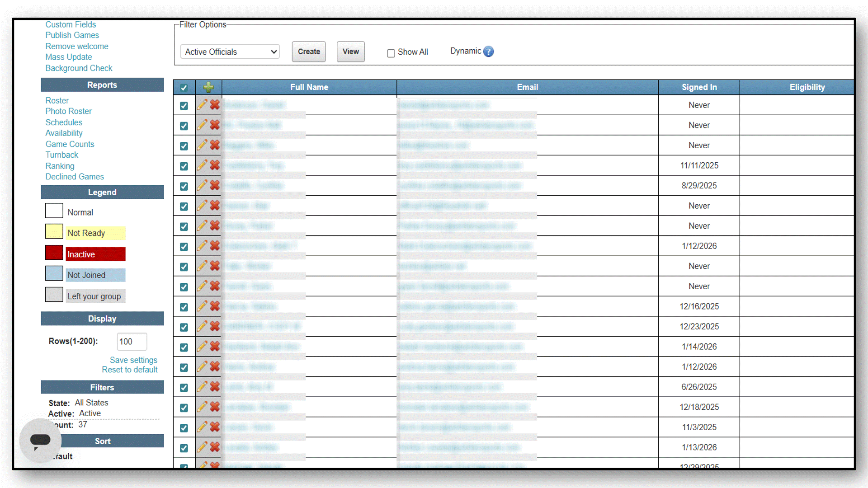Delete red X in 12/23/2025 row
Screen dimensions: 868x488
pos(215,326)
